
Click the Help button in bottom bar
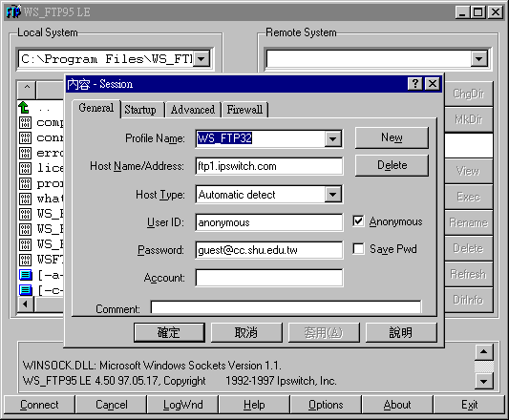click(x=254, y=405)
